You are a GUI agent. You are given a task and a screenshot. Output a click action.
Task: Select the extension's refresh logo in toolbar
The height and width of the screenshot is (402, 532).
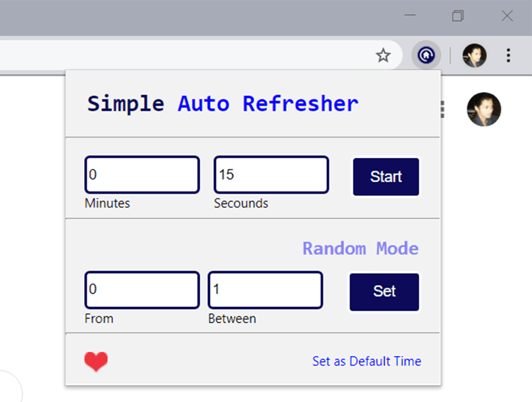pos(426,55)
